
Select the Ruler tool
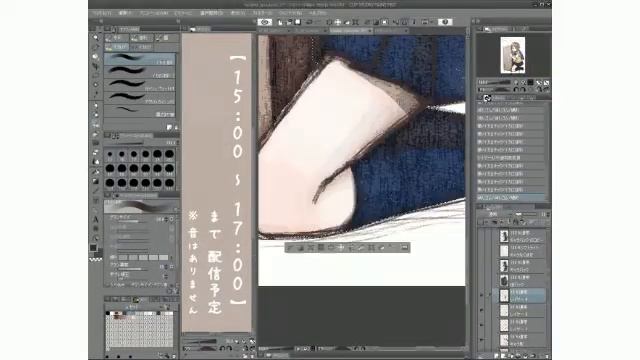(96, 209)
